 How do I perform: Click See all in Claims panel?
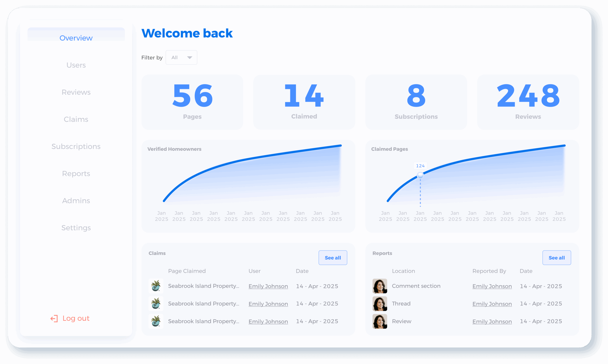coord(333,258)
